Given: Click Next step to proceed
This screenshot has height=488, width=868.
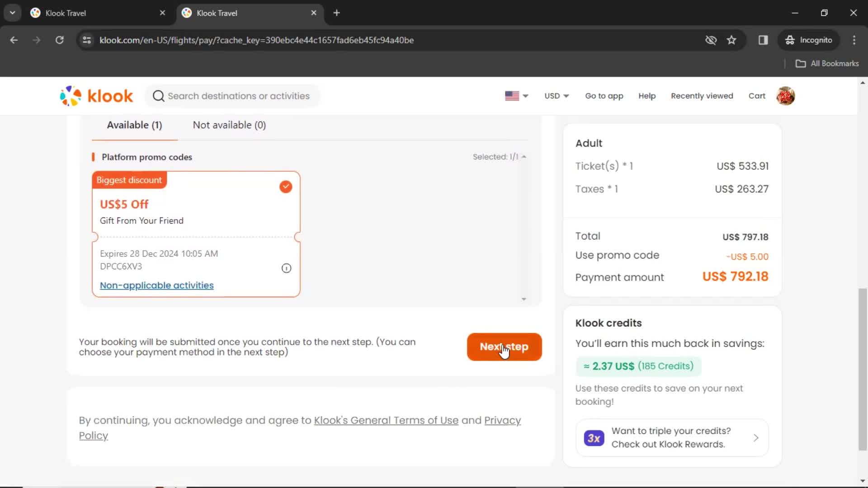Looking at the screenshot, I should [504, 346].
